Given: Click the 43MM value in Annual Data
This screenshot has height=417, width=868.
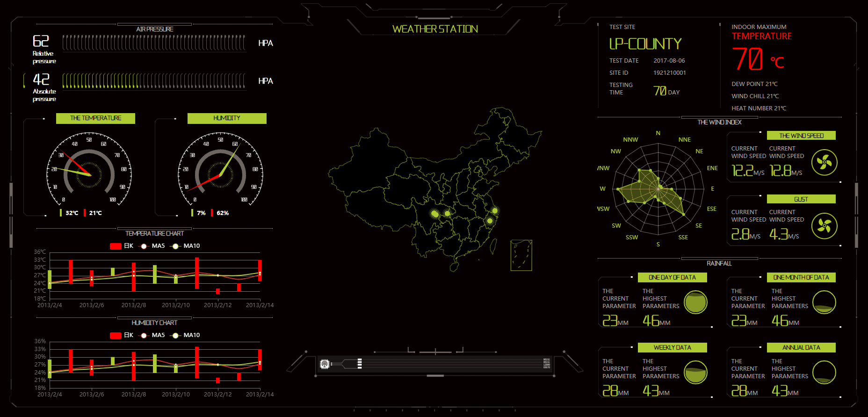Looking at the screenshot, I should [x=785, y=391].
